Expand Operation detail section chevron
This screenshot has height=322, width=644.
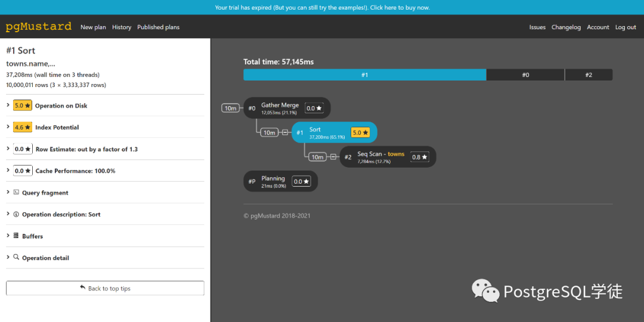click(x=8, y=258)
